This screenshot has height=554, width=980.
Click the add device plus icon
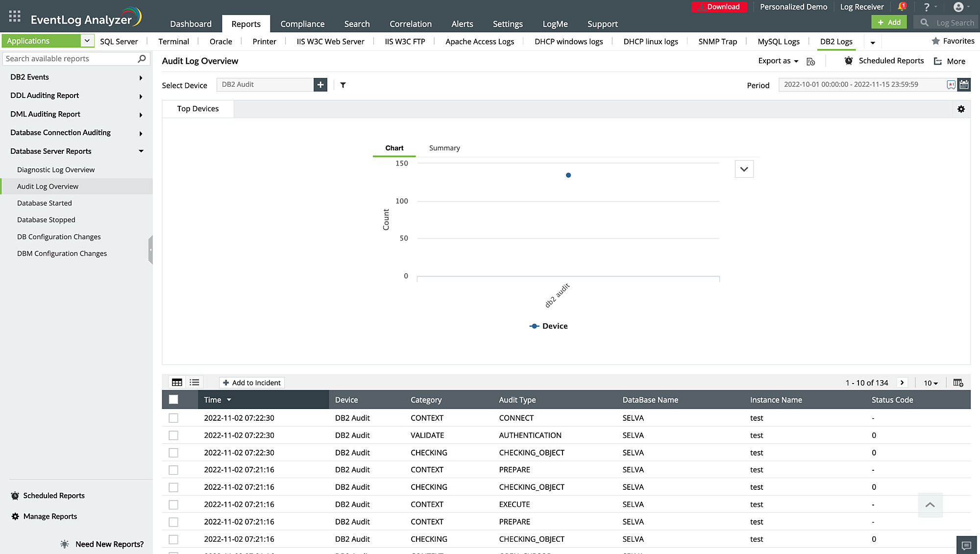coord(319,84)
